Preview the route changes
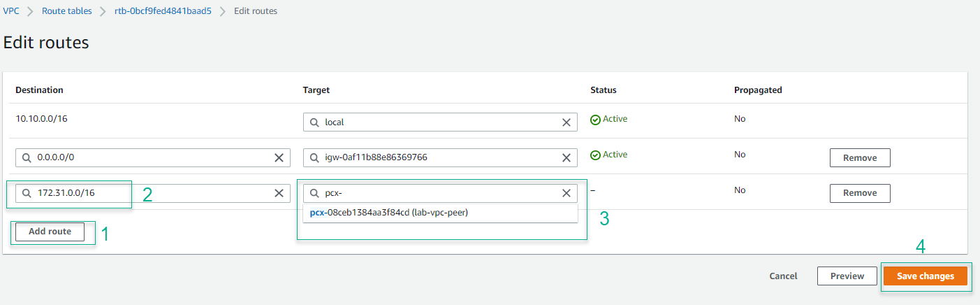Viewport: 980px width, 305px height. click(x=847, y=276)
